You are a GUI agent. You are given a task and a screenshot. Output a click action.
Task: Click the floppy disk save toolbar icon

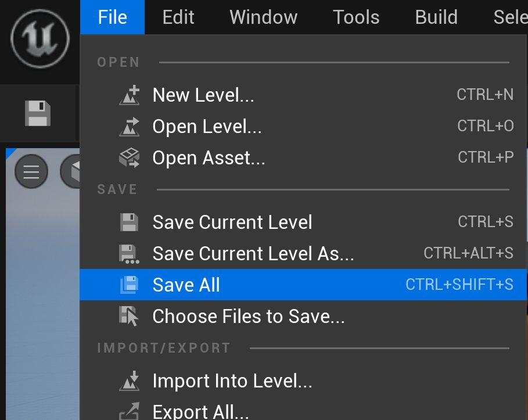coord(38,113)
